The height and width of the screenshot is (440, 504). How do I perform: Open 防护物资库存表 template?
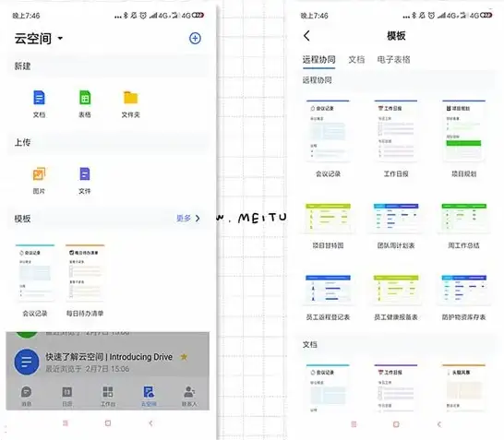tap(463, 298)
